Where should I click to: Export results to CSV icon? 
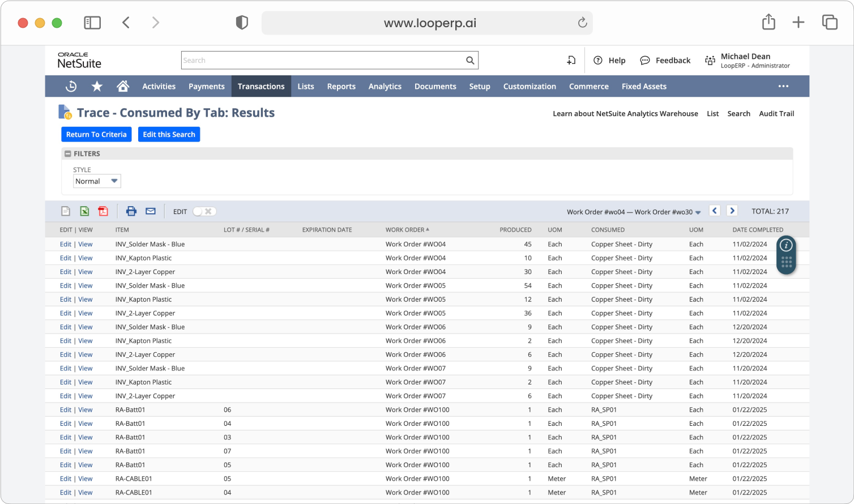click(x=66, y=211)
